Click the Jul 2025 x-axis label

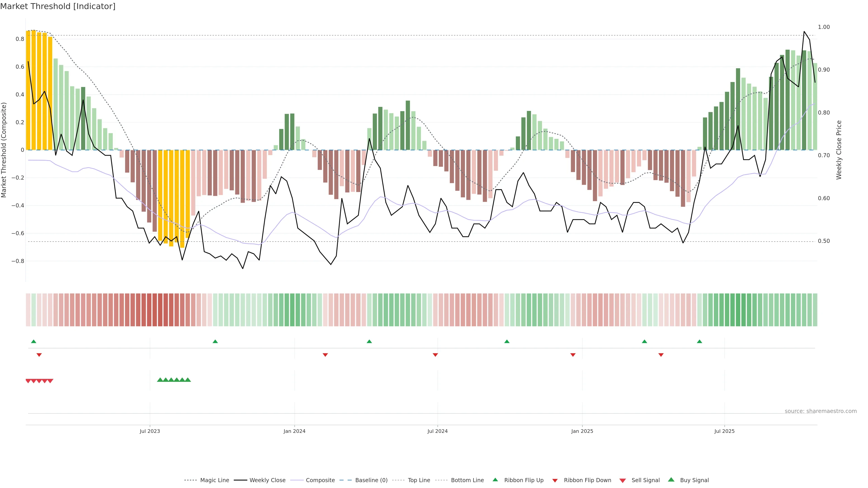point(724,431)
